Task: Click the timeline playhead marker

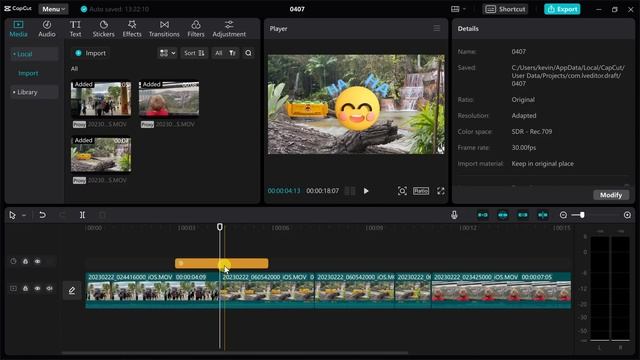Action: (x=220, y=227)
